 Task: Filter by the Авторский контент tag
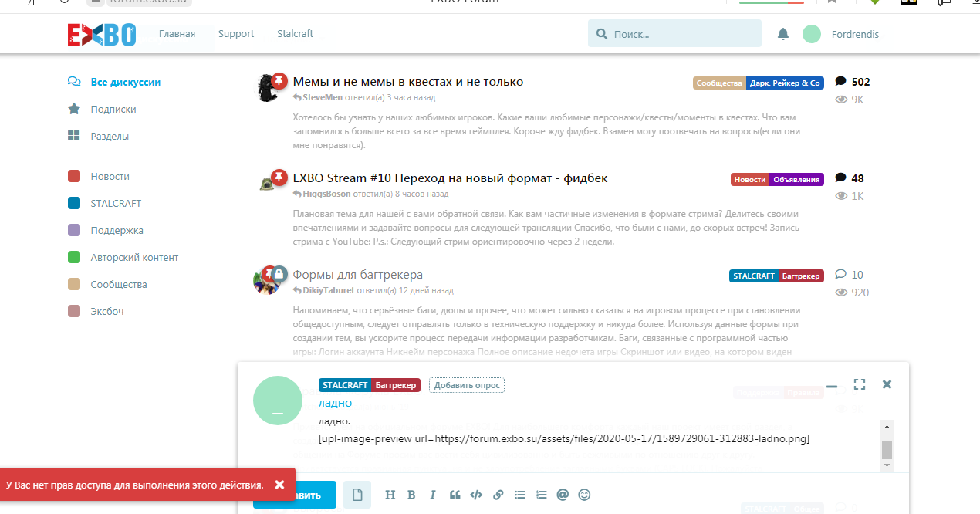tap(123, 257)
